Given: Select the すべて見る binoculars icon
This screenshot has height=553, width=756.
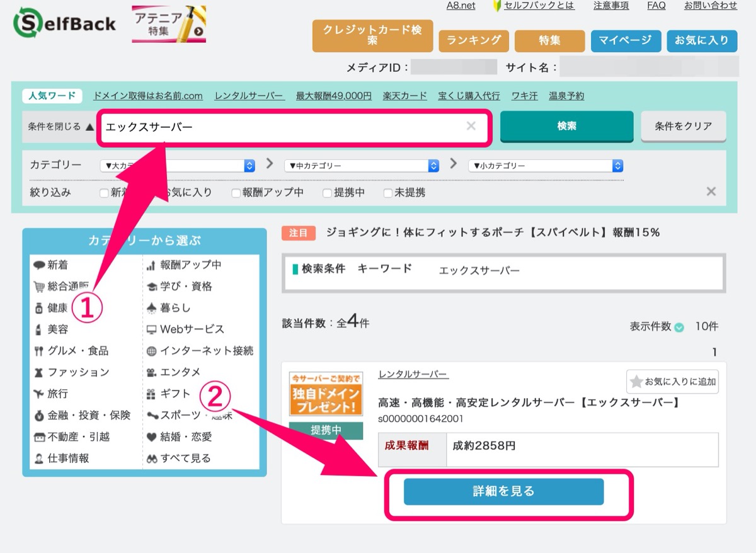Looking at the screenshot, I should pos(151,458).
